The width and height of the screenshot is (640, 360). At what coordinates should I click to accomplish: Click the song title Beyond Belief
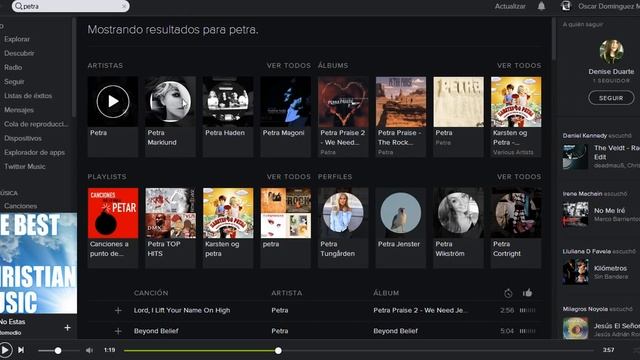156,331
